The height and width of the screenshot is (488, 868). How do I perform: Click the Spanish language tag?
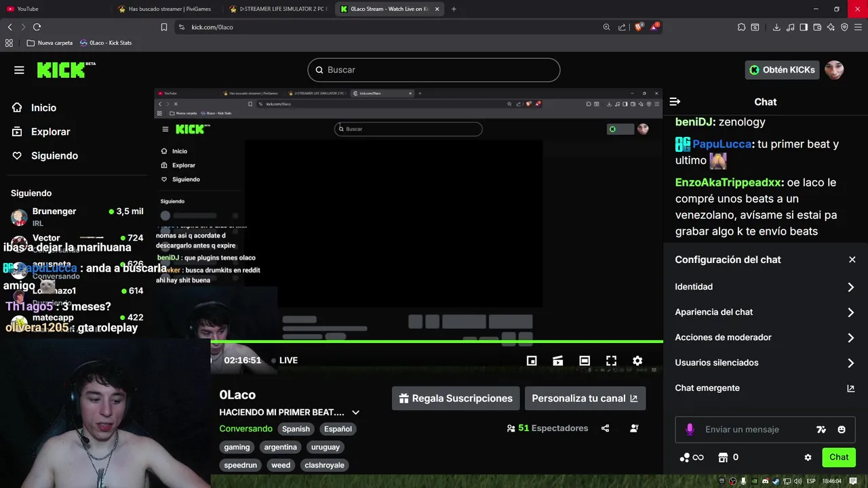(296, 429)
